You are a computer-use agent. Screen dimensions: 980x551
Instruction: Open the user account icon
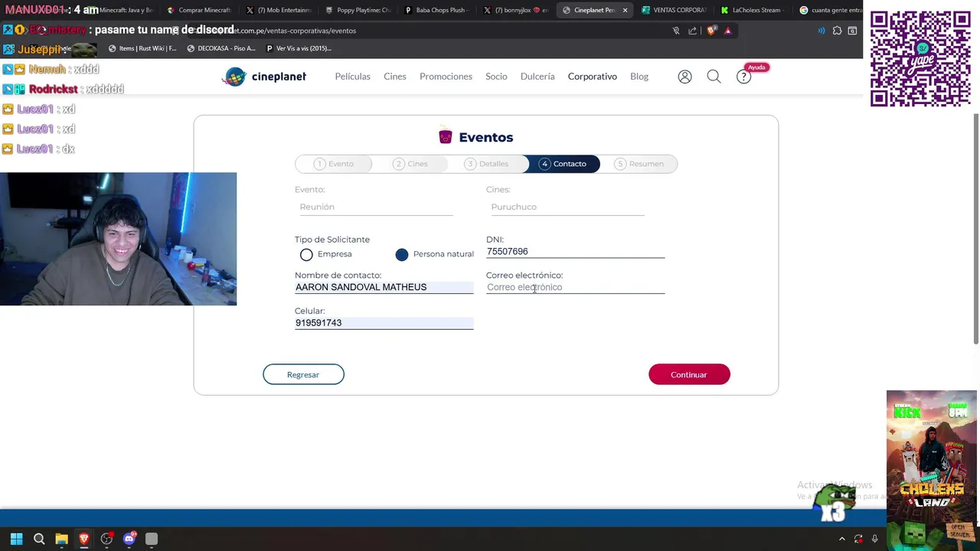(x=684, y=77)
